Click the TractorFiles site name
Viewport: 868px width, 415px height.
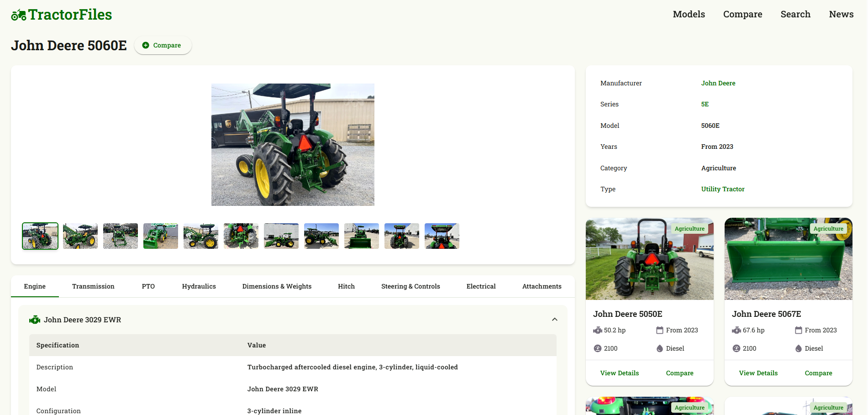[70, 15]
